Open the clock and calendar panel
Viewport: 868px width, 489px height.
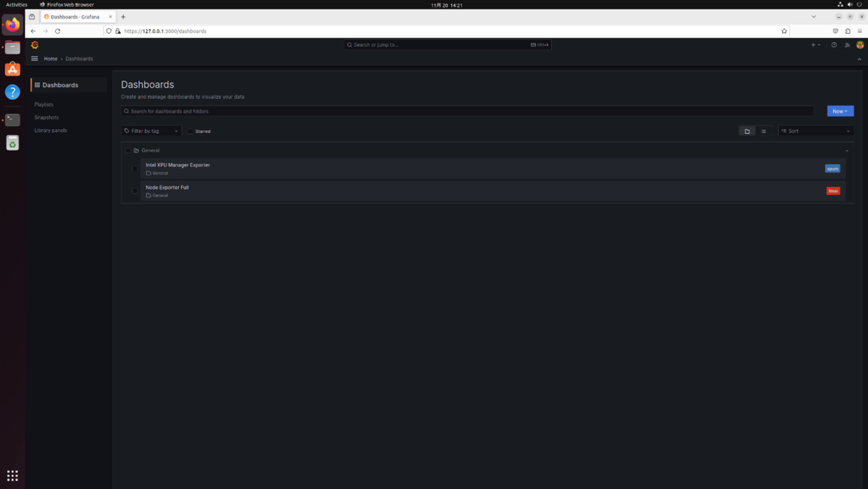[x=446, y=5]
